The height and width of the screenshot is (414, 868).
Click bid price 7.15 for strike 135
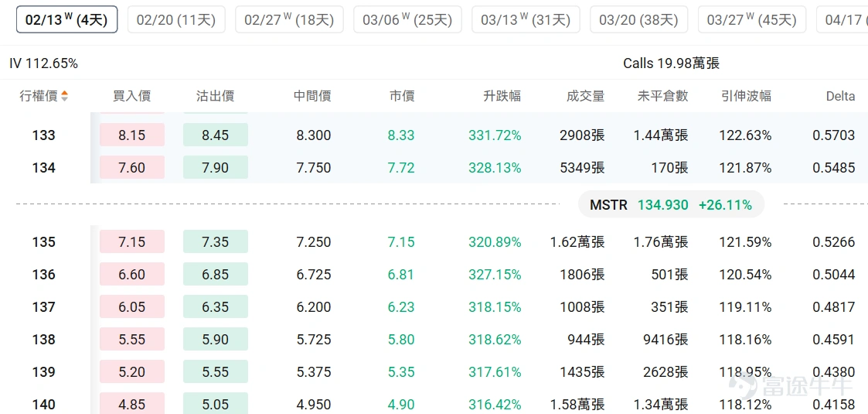(131, 241)
